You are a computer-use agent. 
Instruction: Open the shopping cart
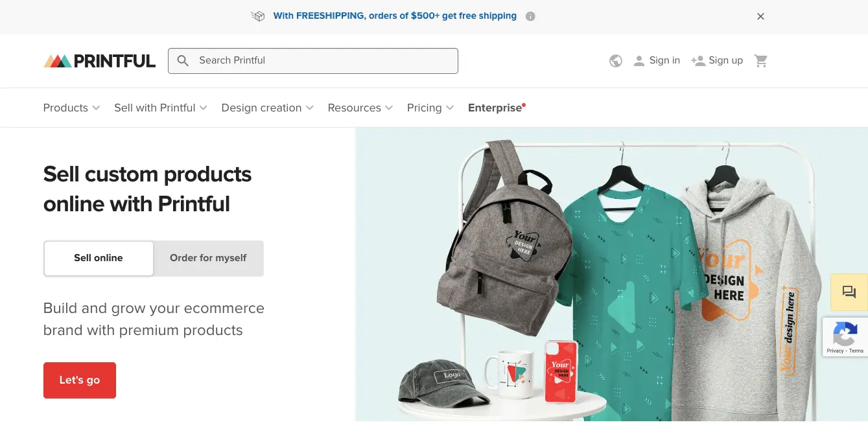pyautogui.click(x=760, y=60)
